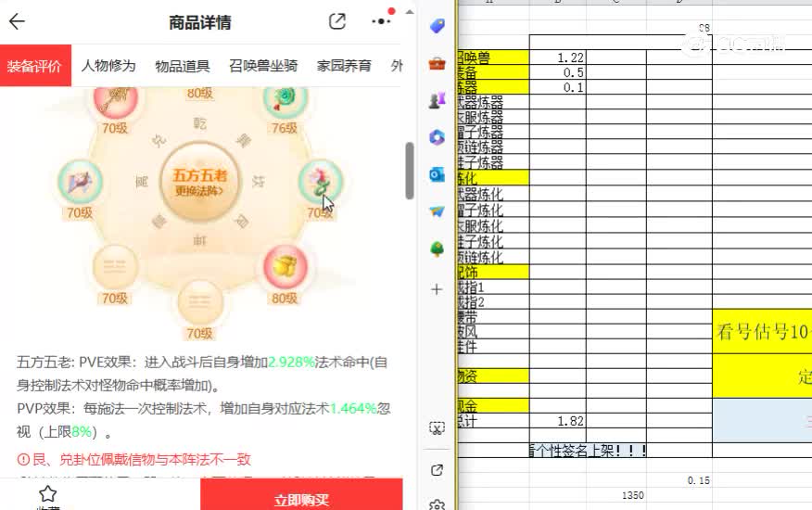Open the 家园养育 tab
The width and height of the screenshot is (812, 510).
click(x=344, y=66)
